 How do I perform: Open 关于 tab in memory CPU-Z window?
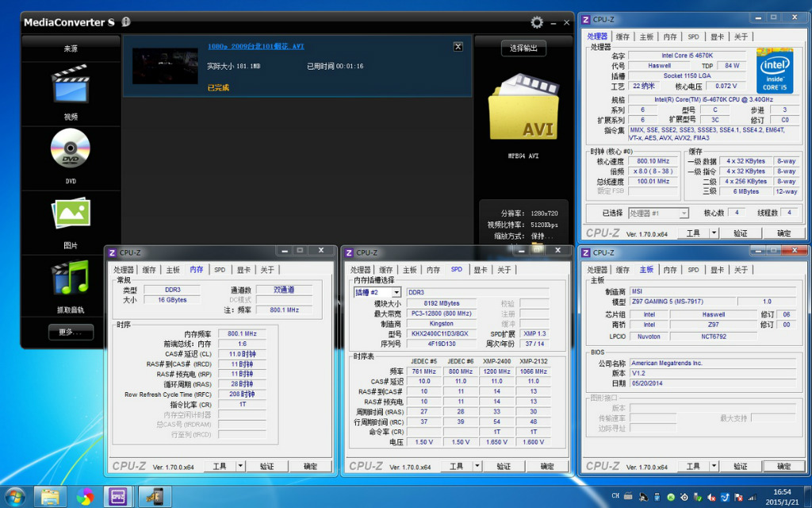[267, 270]
